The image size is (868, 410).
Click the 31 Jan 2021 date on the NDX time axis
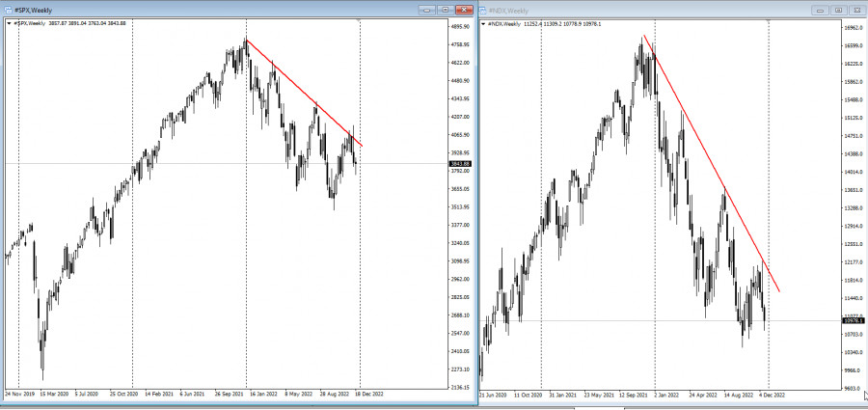[564, 395]
